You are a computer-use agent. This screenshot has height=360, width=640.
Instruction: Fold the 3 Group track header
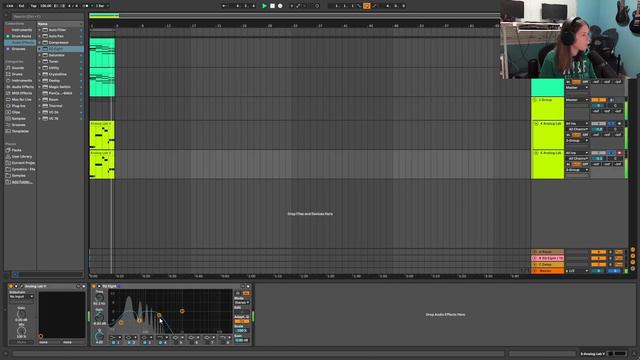[535, 100]
